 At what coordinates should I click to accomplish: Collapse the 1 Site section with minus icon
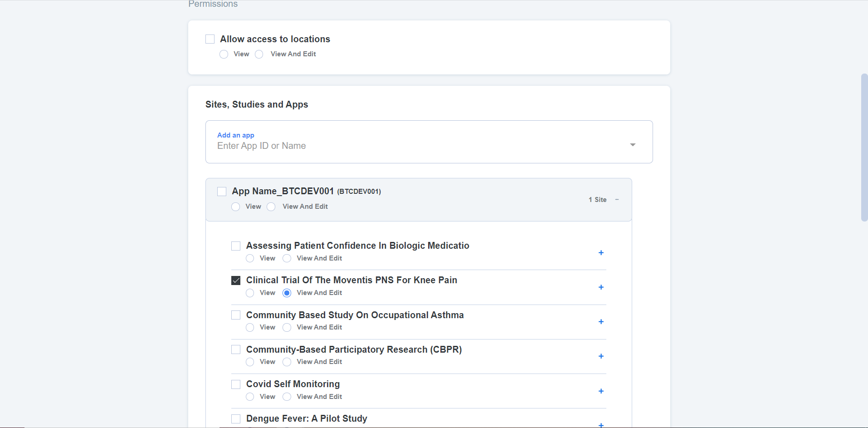pyautogui.click(x=617, y=200)
